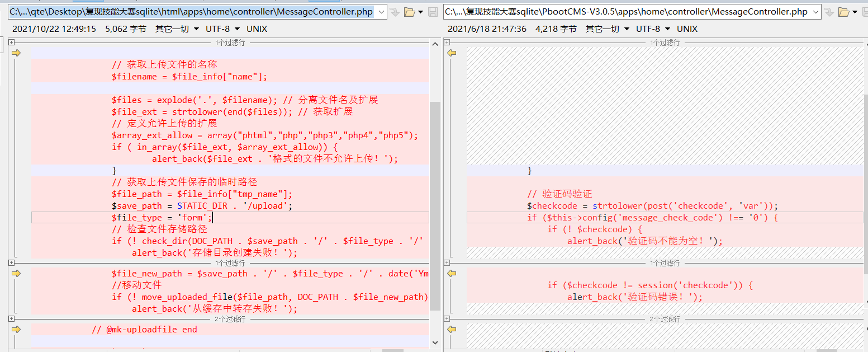Click line 'if ( in_array($file_ext, $array_ext_allow))'

(225, 147)
